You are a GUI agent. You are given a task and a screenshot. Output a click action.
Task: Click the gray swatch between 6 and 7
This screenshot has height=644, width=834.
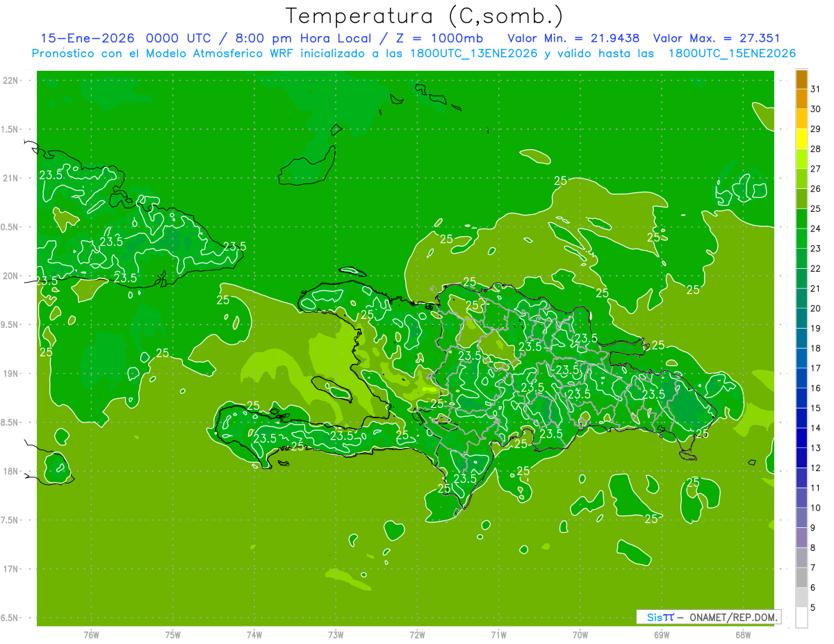click(801, 578)
